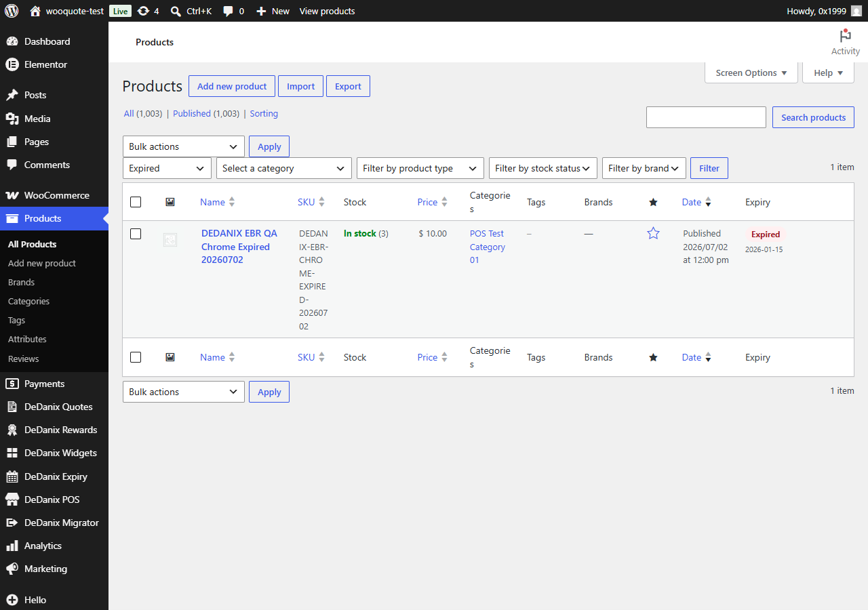The height and width of the screenshot is (610, 868).
Task: Click the Filter button
Action: pos(709,168)
